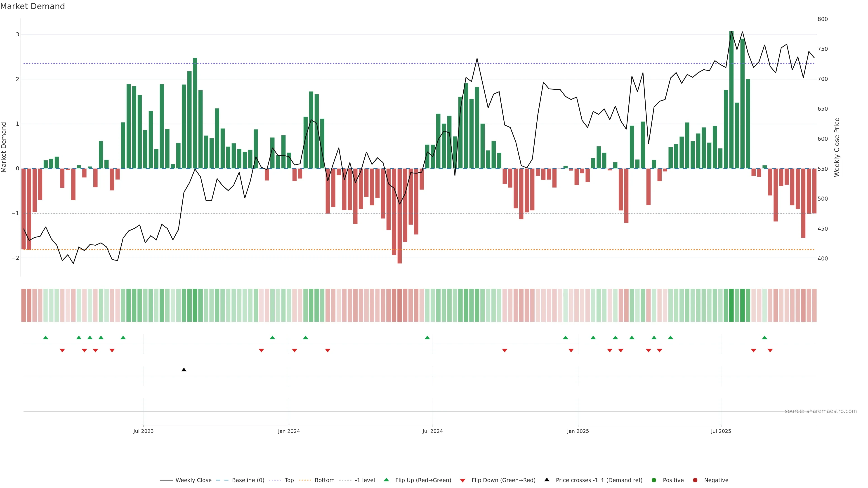
Task: Click the rightmost red flip-down triangle marker
Action: [x=770, y=351]
